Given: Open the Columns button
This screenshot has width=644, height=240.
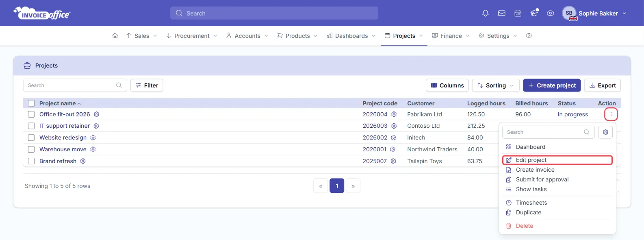Looking at the screenshot, I should tap(447, 85).
